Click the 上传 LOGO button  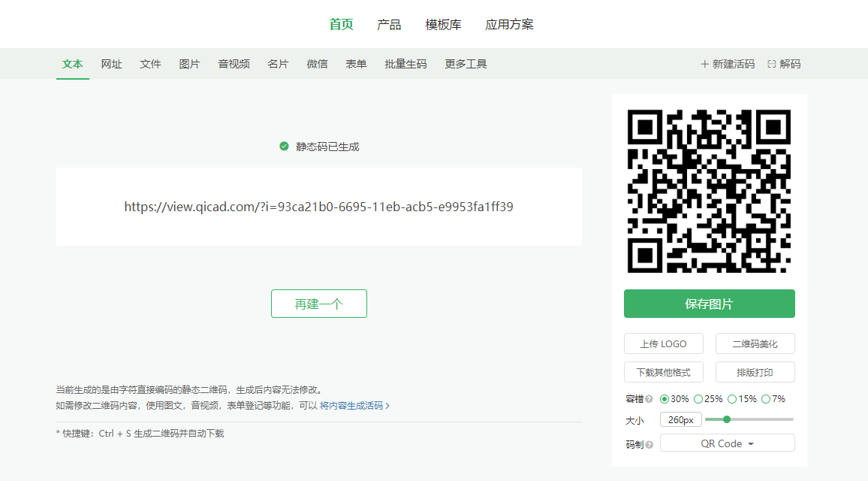pos(663,343)
